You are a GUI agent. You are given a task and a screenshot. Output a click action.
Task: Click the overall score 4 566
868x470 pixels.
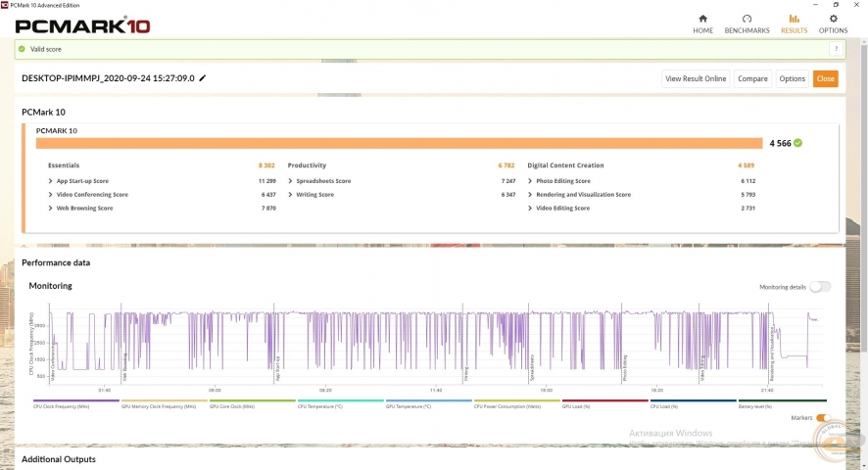780,143
